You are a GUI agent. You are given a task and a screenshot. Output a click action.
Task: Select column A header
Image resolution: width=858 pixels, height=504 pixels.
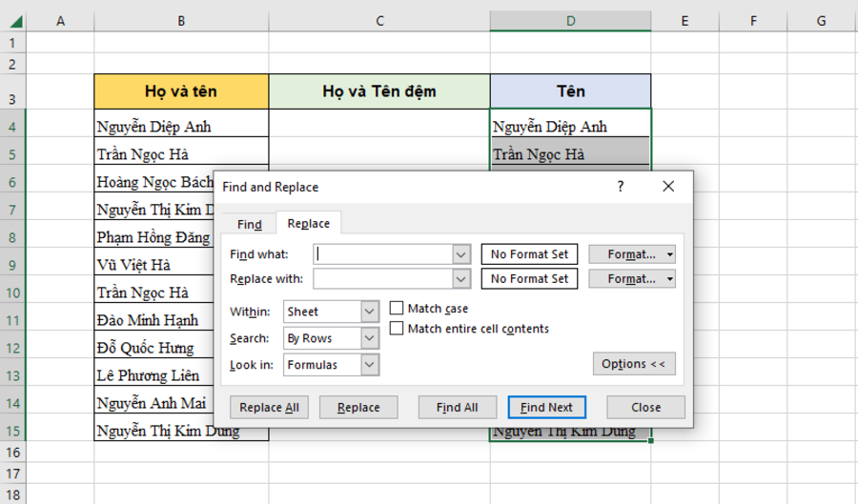(60, 21)
